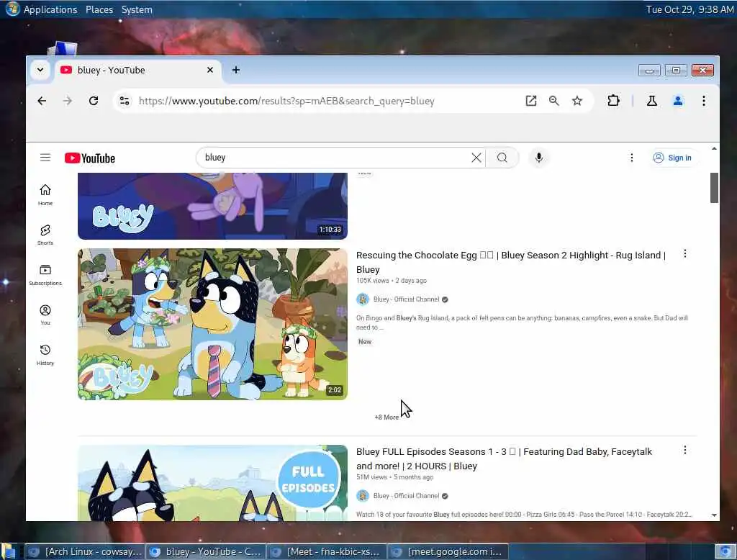Switch to Arch Linux cowsay taskbar window

[x=85, y=552]
